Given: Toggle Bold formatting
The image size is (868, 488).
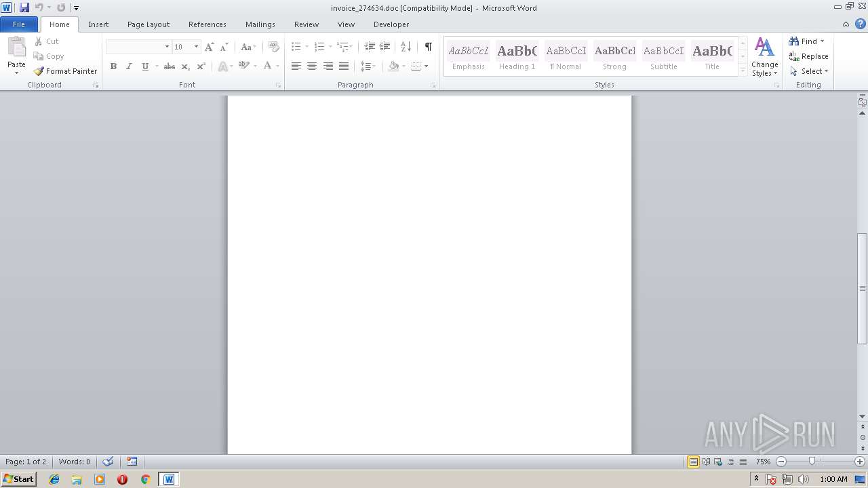Looking at the screenshot, I should point(113,66).
